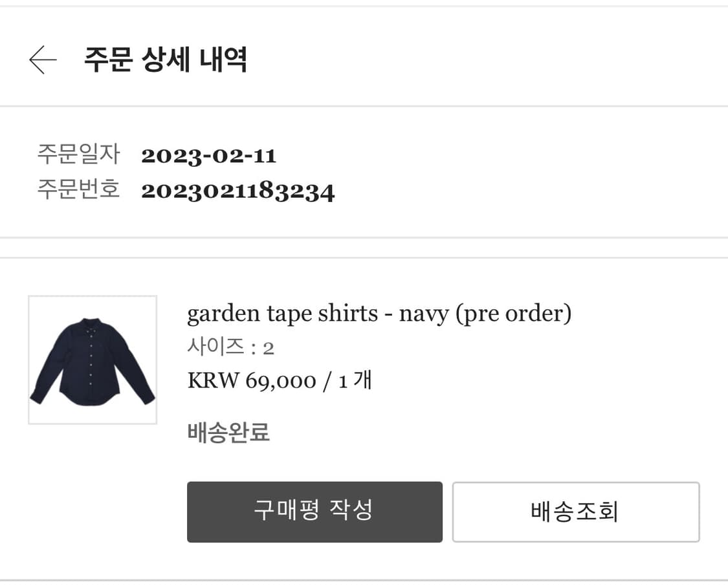Image resolution: width=728 pixels, height=586 pixels.
Task: Select the order number 2023021183234
Action: pos(237,191)
